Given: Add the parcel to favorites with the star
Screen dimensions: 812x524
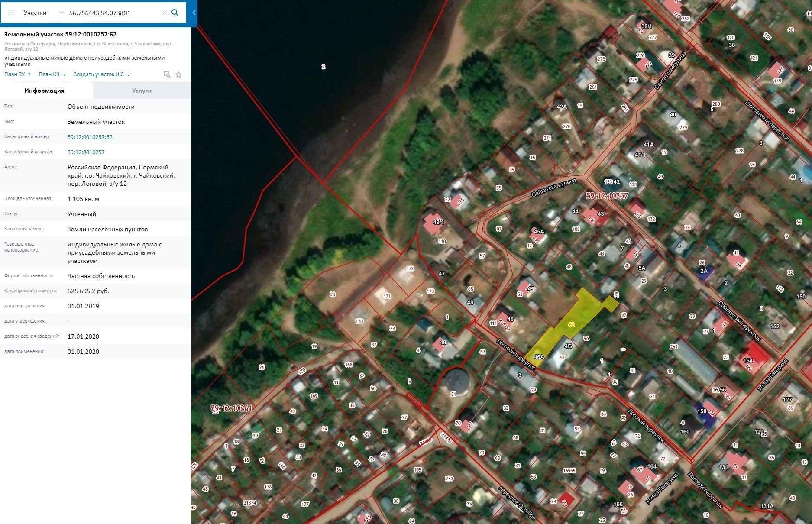Looking at the screenshot, I should pyautogui.click(x=178, y=74).
